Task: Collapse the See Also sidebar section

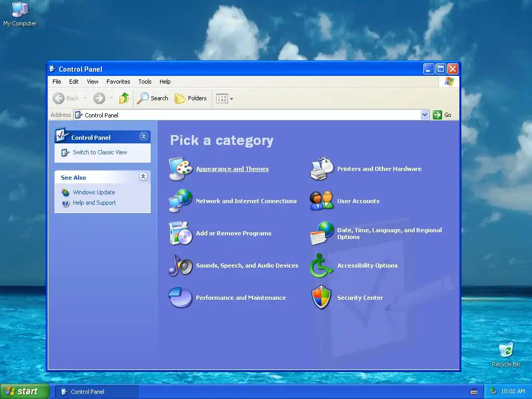Action: (x=143, y=177)
